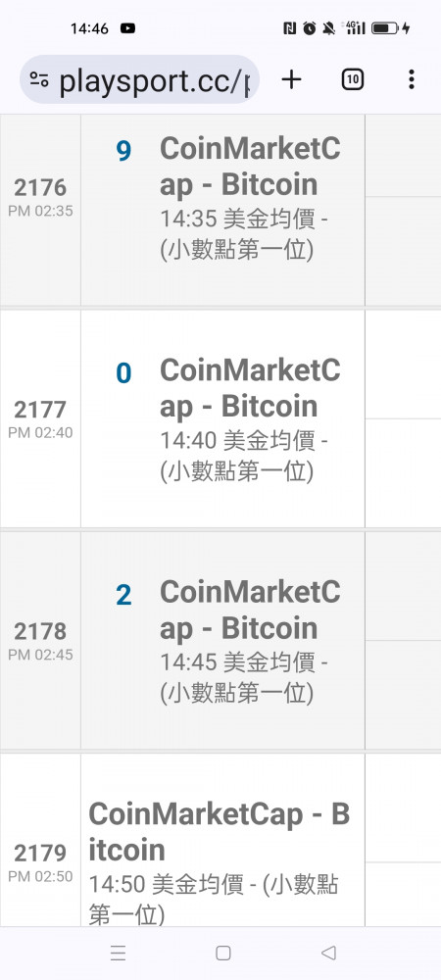Tap the playsport.cc URL address field
441x980 pixels.
139,79
